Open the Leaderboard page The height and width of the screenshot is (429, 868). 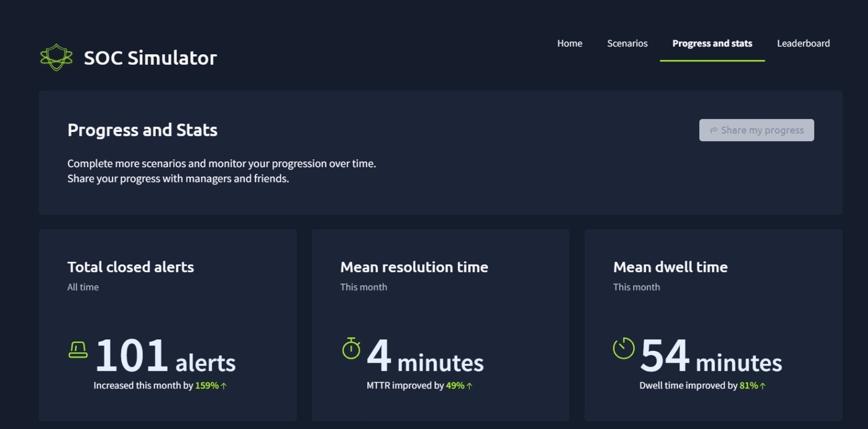point(803,43)
